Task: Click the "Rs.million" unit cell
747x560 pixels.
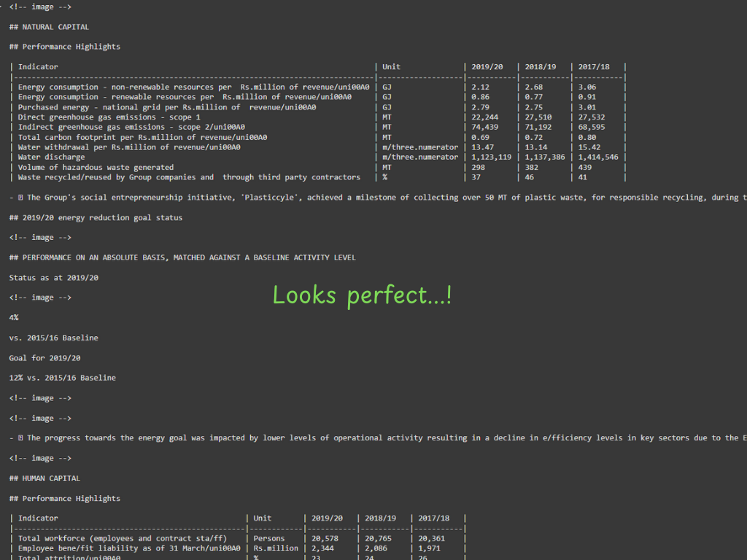Action: (275, 548)
